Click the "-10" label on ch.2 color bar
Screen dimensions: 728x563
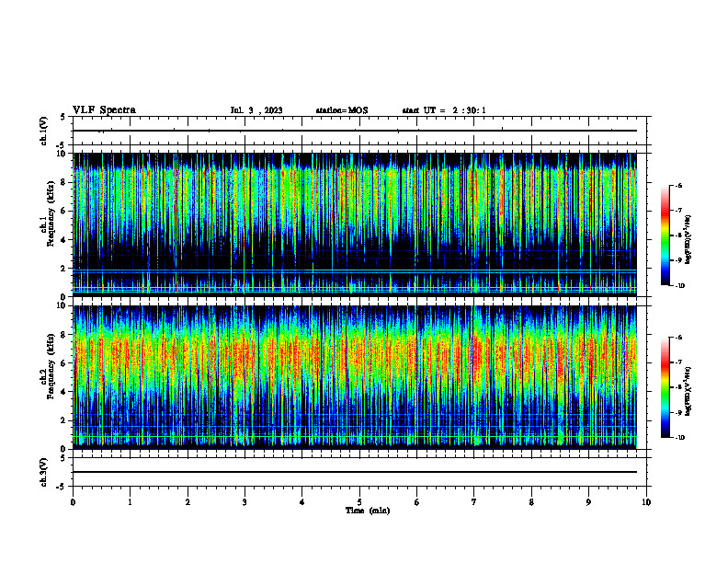click(x=679, y=438)
